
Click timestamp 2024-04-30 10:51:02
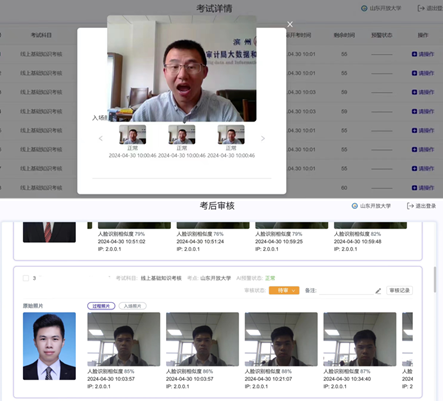pyautogui.click(x=122, y=241)
